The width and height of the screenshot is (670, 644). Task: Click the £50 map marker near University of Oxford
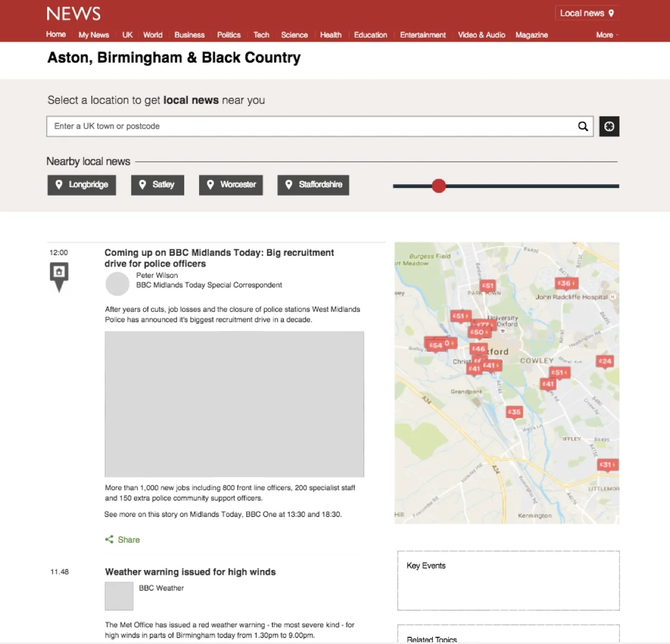[x=479, y=332]
